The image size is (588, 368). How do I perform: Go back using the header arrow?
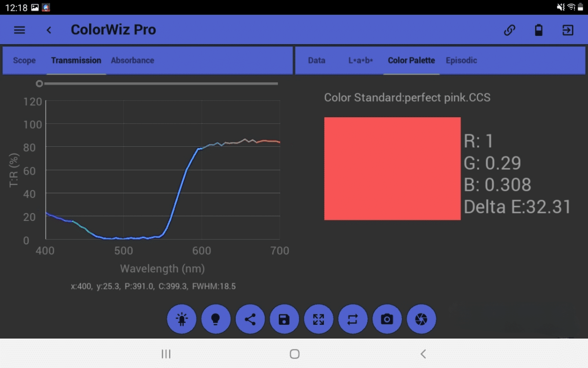[49, 30]
